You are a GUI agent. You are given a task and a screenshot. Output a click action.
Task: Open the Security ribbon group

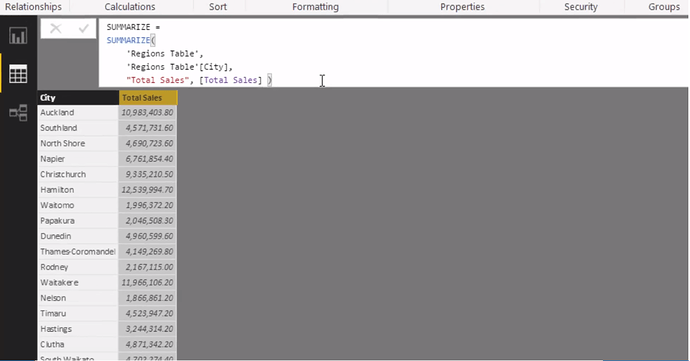coord(581,7)
